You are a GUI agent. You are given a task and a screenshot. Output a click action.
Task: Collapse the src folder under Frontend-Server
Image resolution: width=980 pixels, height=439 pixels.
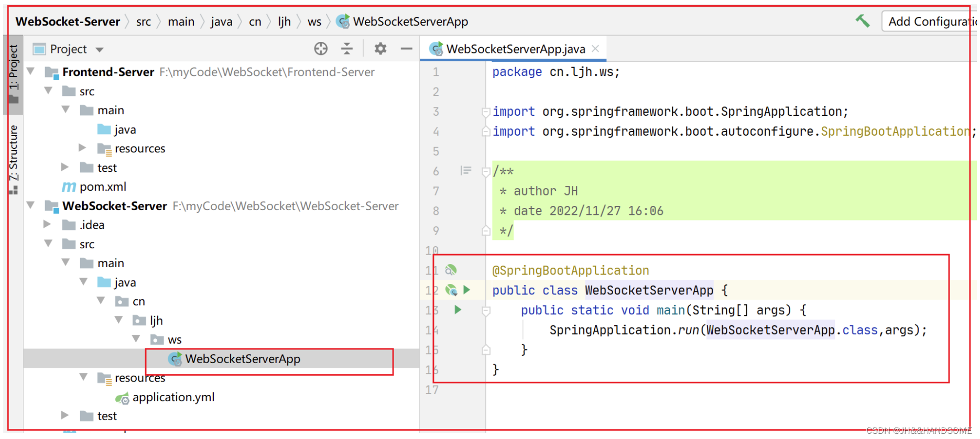click(49, 91)
